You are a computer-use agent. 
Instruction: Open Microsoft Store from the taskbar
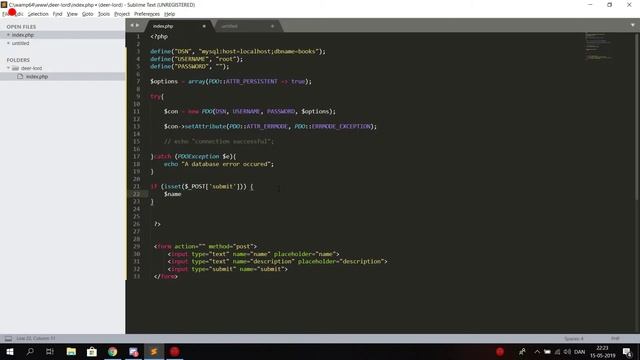click(92, 351)
